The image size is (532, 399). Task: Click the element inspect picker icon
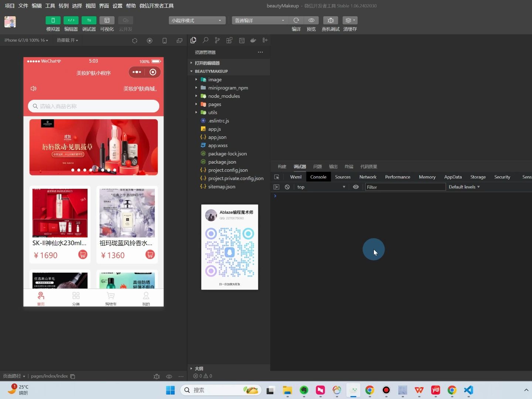277,177
